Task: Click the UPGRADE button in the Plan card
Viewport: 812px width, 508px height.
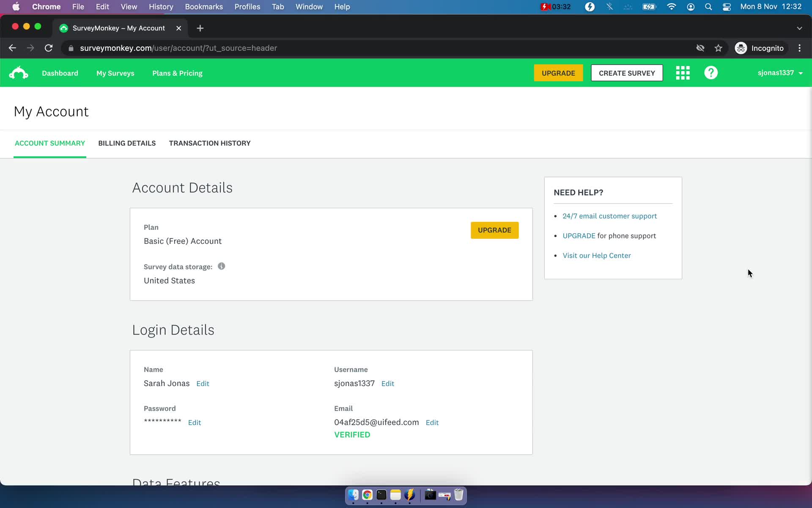Action: [x=494, y=230]
